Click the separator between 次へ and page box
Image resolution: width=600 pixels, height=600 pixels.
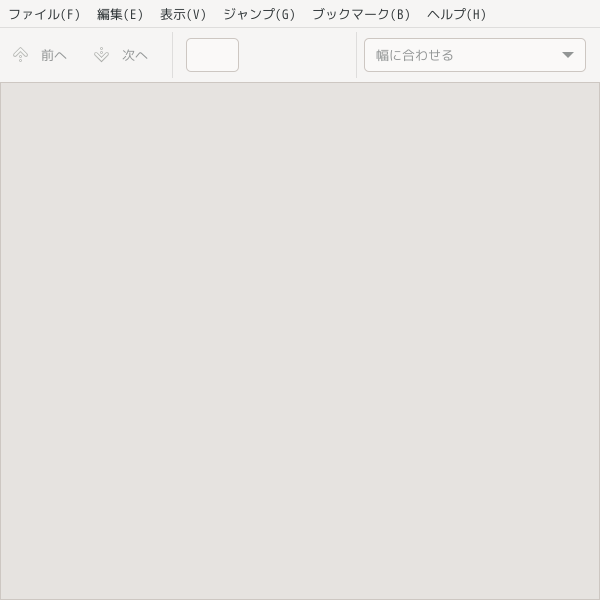(x=173, y=55)
